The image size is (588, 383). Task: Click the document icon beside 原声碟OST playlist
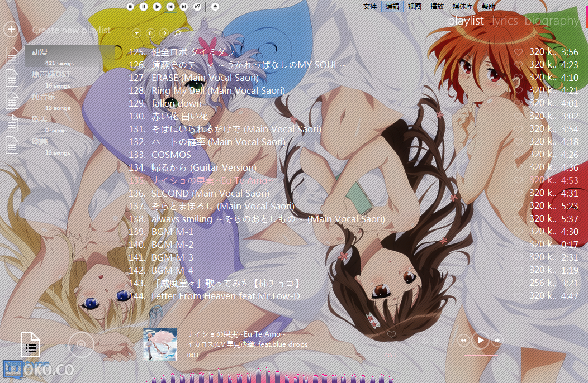[12, 78]
